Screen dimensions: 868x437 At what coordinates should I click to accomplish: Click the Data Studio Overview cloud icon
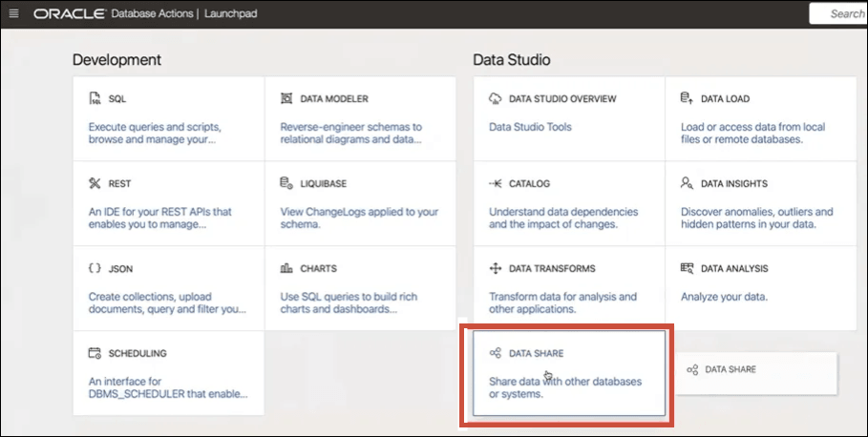click(x=496, y=99)
